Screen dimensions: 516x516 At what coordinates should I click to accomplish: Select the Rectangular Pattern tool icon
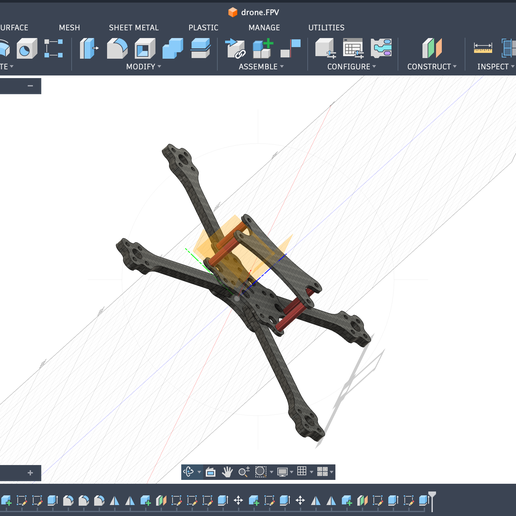53,49
